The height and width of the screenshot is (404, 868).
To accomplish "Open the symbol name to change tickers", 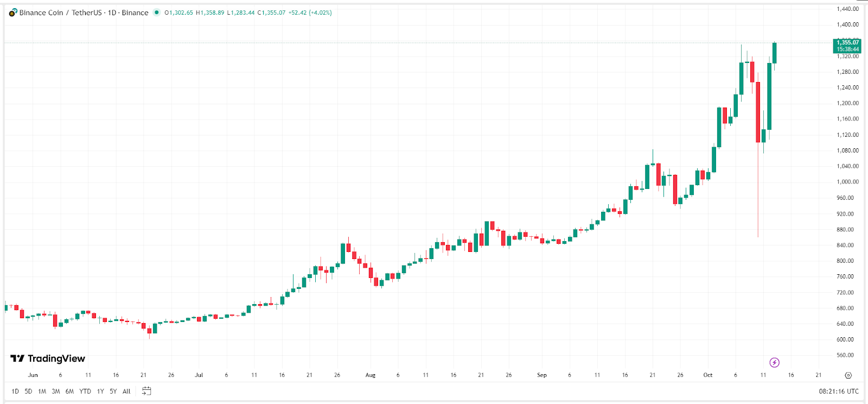I will 60,12.
